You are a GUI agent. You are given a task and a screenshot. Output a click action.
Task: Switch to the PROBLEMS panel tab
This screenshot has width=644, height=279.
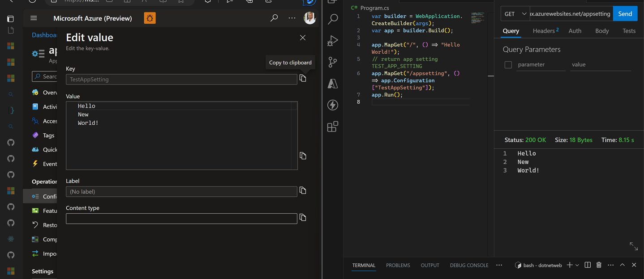coord(398,265)
